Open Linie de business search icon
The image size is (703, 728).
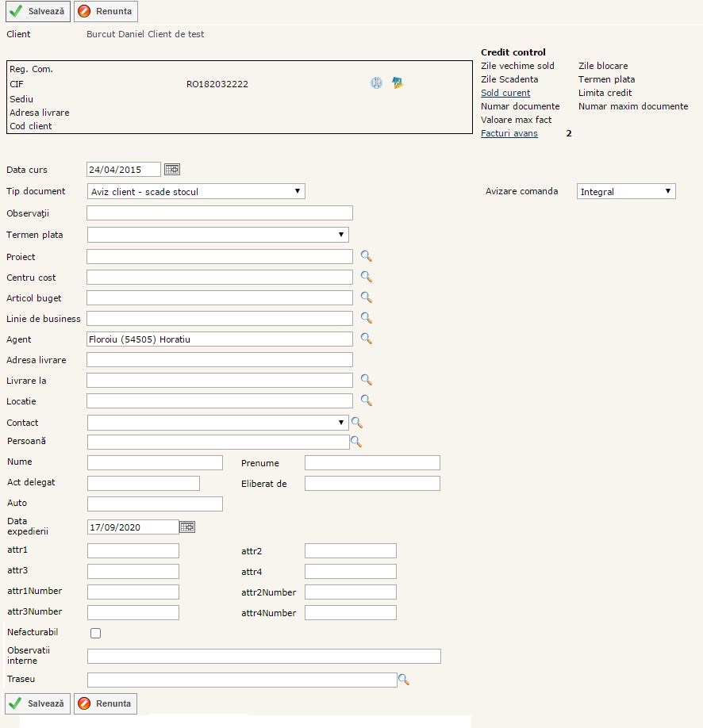coord(366,318)
